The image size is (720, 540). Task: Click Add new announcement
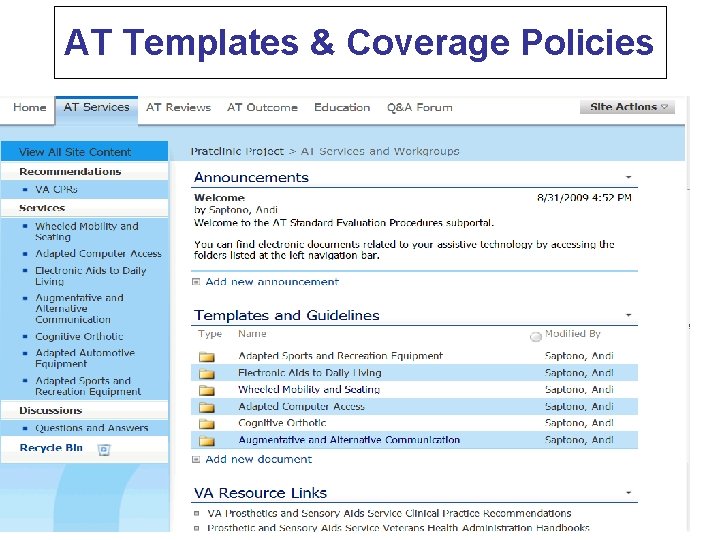pyautogui.click(x=272, y=282)
